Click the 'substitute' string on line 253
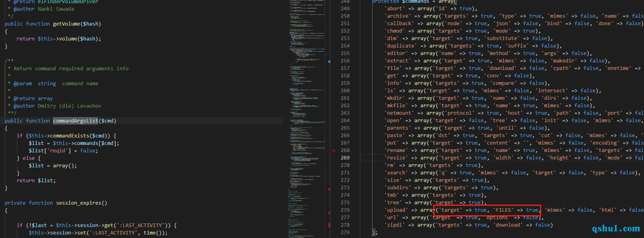The height and width of the screenshot is (238, 644). 502,38
